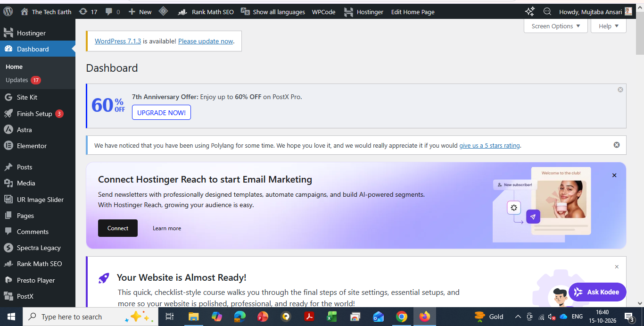Switch to Firefox on taskbar
The width and height of the screenshot is (644, 326).
coord(425,317)
